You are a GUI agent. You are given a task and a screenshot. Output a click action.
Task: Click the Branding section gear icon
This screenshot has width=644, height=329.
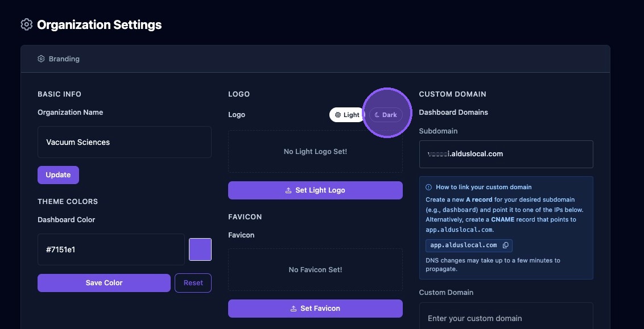[41, 59]
